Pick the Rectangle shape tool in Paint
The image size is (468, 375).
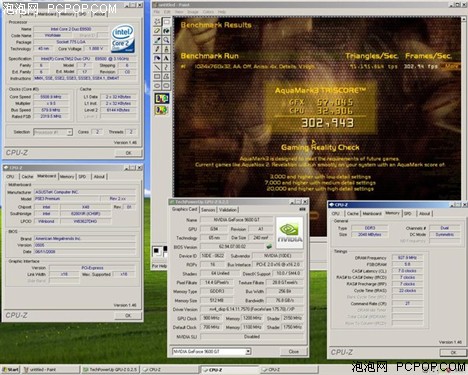click(157, 76)
